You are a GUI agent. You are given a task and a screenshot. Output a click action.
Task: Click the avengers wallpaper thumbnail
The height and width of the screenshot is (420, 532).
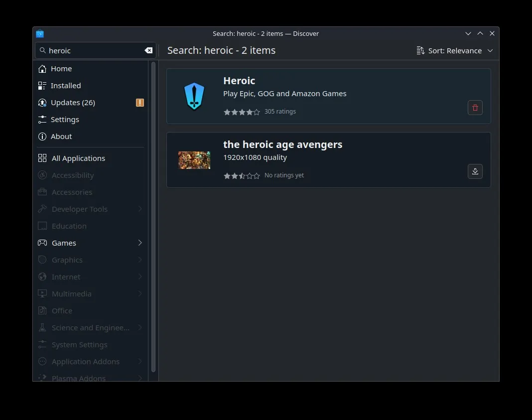(194, 160)
